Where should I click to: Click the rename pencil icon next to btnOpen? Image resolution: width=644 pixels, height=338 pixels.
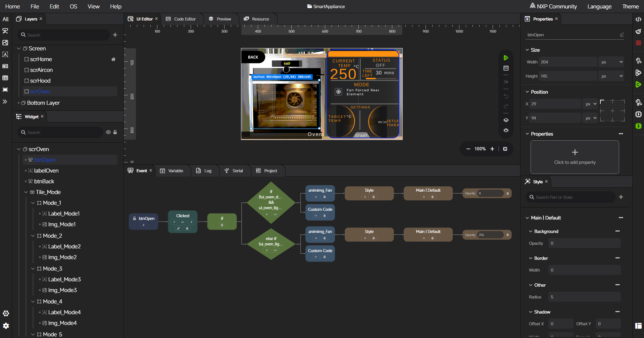[622, 35]
